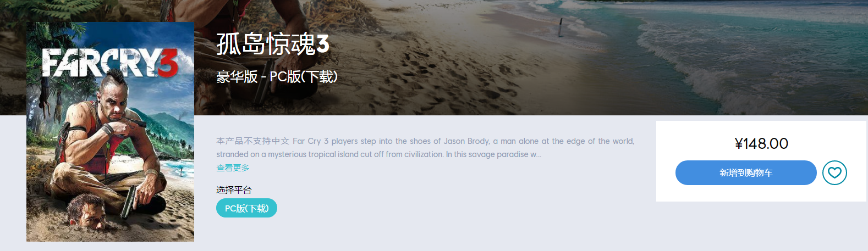Select the 豪华版 - PC版(下载) edition subtitle
The width and height of the screenshot is (868, 251).
click(x=277, y=76)
